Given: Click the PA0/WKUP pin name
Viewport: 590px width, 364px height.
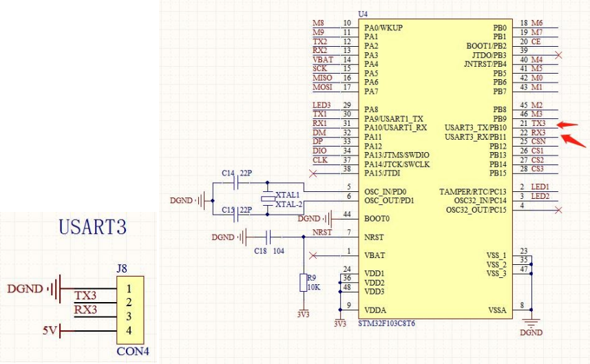Looking at the screenshot, I should pos(383,28).
